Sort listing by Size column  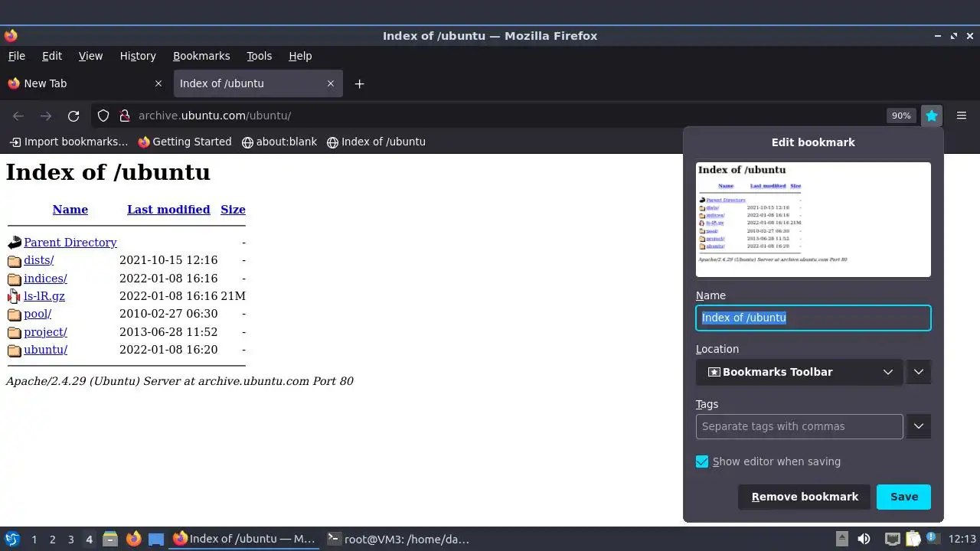[x=233, y=210]
